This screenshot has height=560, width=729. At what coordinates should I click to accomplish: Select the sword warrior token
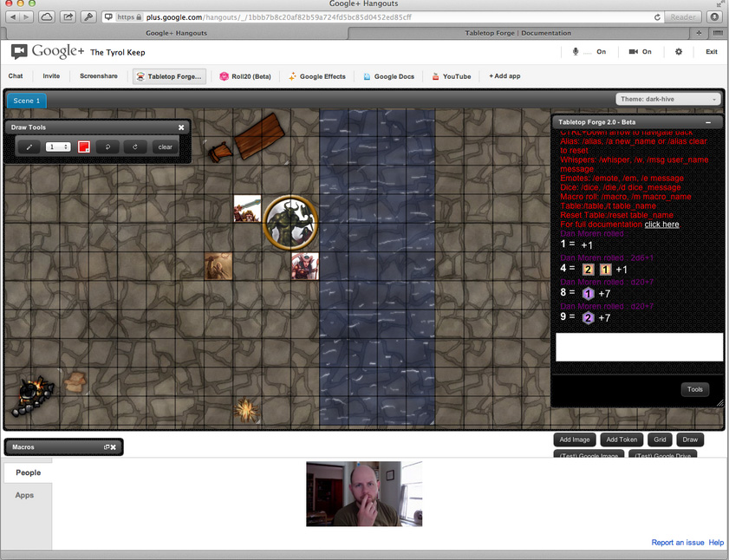point(247,209)
